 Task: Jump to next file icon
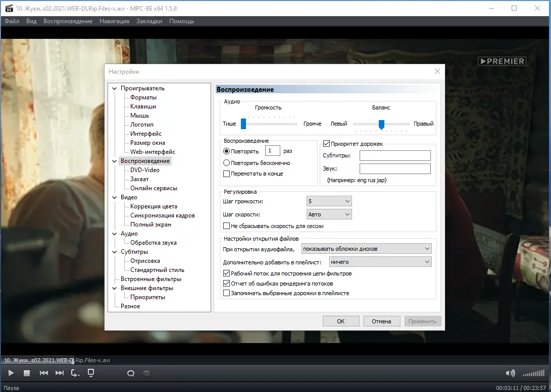point(60,373)
